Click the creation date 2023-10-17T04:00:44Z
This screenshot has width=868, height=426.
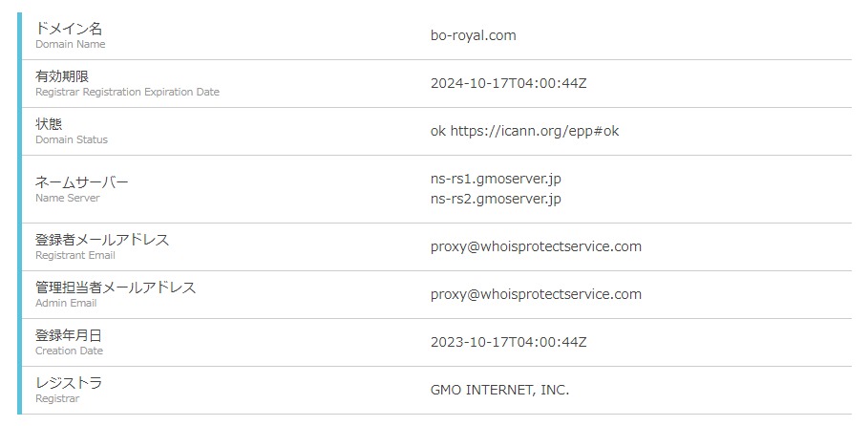pos(508,342)
